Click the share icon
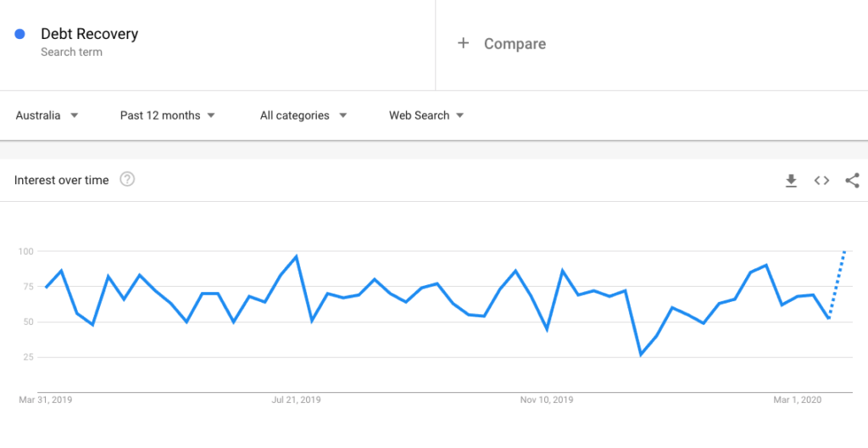Viewport: 868px width, 448px height. point(853,181)
